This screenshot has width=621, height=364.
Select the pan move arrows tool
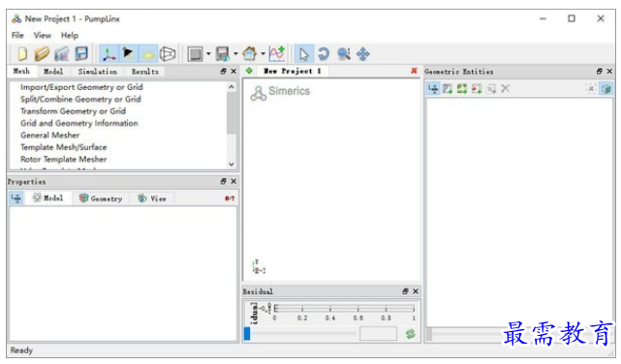(362, 54)
